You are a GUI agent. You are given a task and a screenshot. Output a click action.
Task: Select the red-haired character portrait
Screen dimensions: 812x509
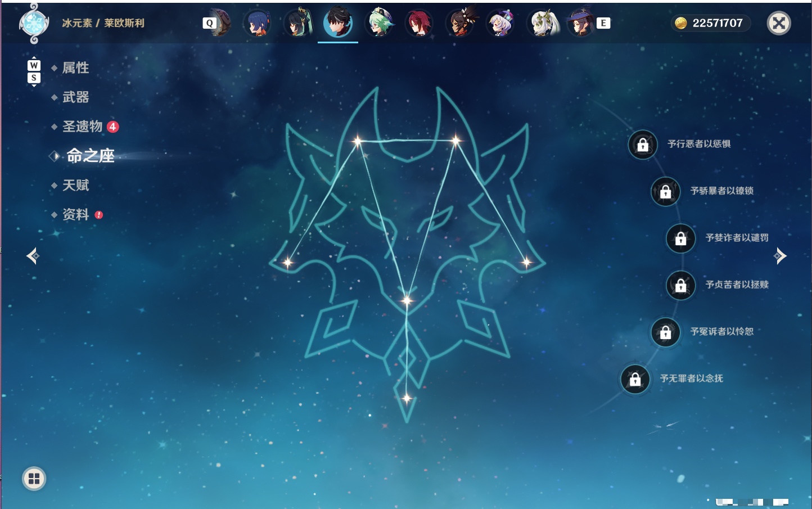pyautogui.click(x=419, y=23)
